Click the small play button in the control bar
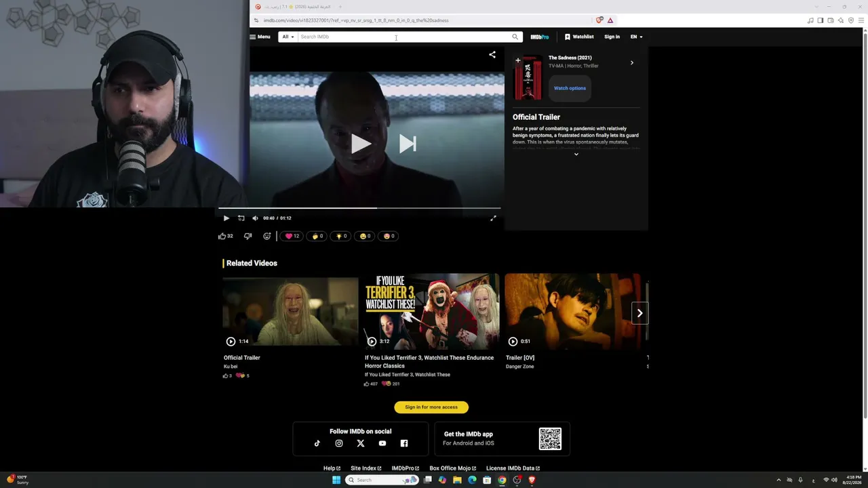The image size is (868, 488). click(226, 218)
